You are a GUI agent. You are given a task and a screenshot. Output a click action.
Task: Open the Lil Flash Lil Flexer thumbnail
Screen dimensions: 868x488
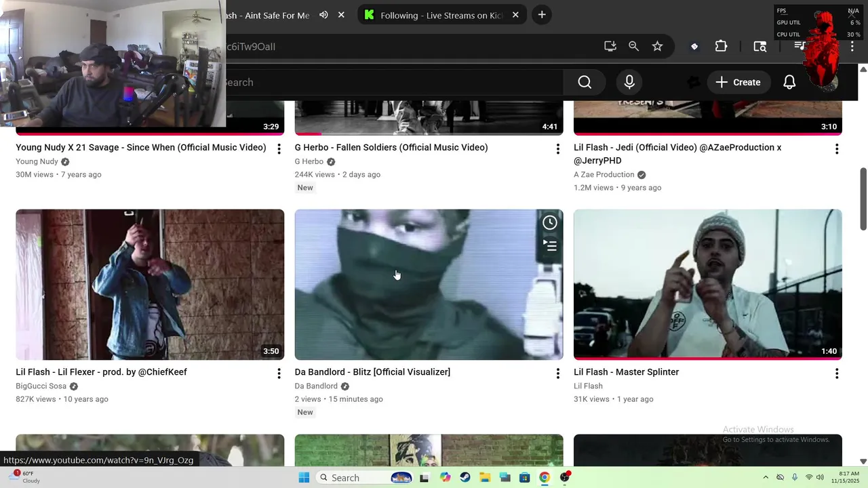(x=150, y=285)
